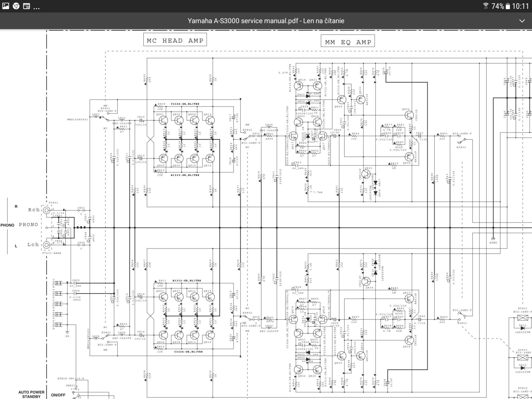Tap the Rch phono input jack symbol
This screenshot has width=532, height=399.
coord(46,210)
